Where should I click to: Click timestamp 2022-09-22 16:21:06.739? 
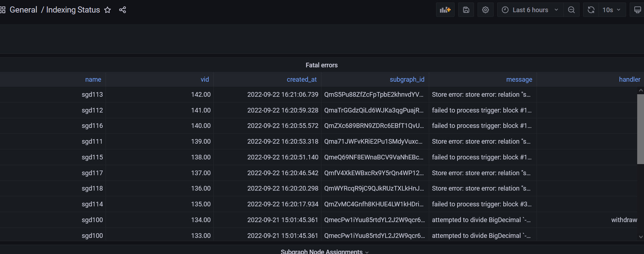[283, 95]
